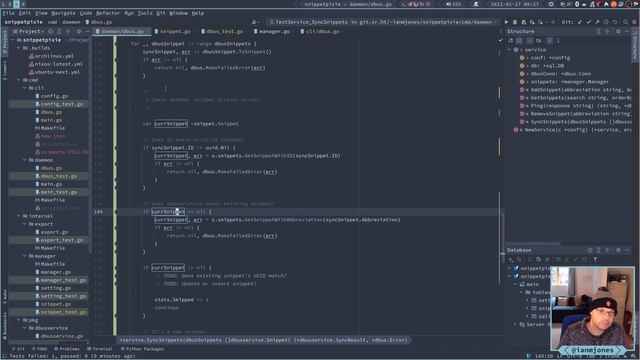The width and height of the screenshot is (640, 360).
Task: Switch to the dbus_test.go editor tab
Action: click(222, 31)
